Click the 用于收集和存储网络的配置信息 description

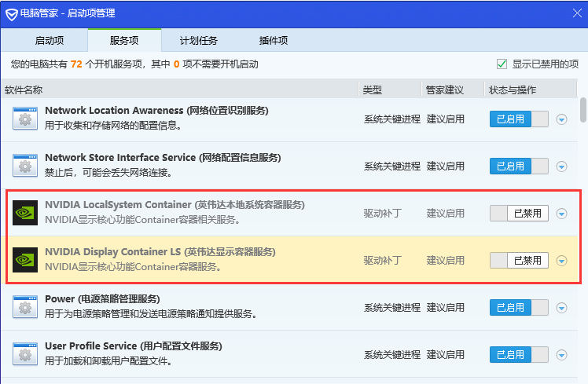[x=113, y=126]
